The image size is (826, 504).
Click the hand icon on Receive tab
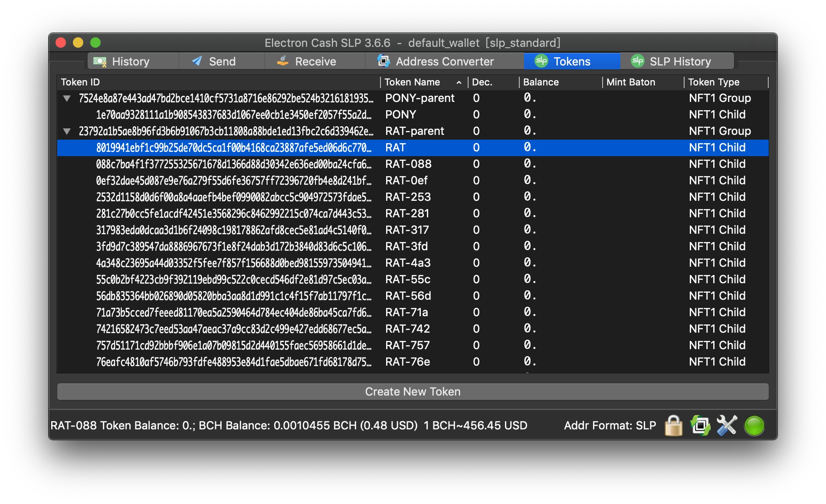[x=283, y=61]
